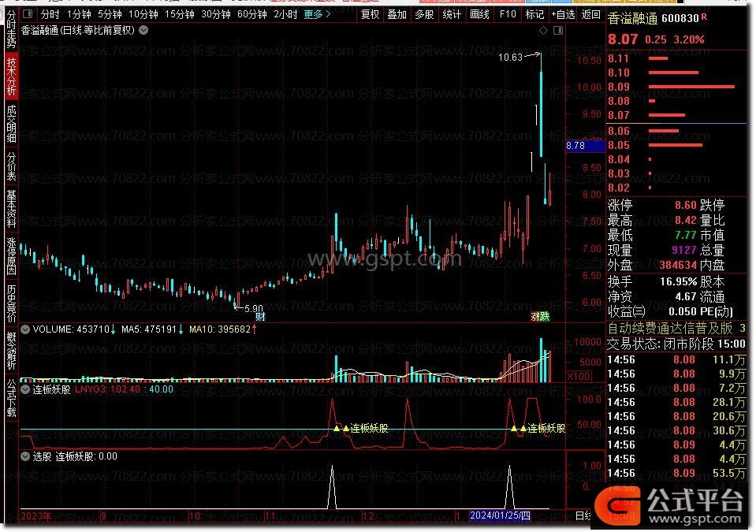Viewport: 756px width, 532px height.
Task: Click the stock name 香溢融通 600830
Action: 653,18
